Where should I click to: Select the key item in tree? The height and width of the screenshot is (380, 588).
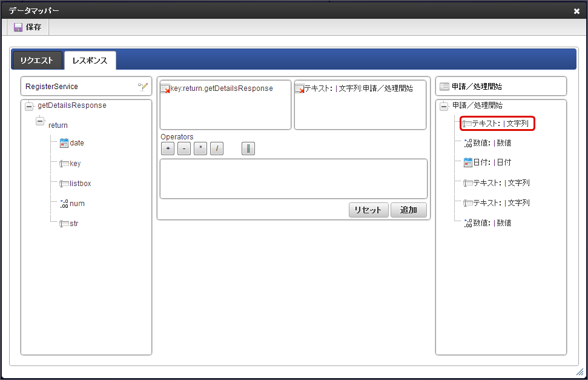click(75, 164)
